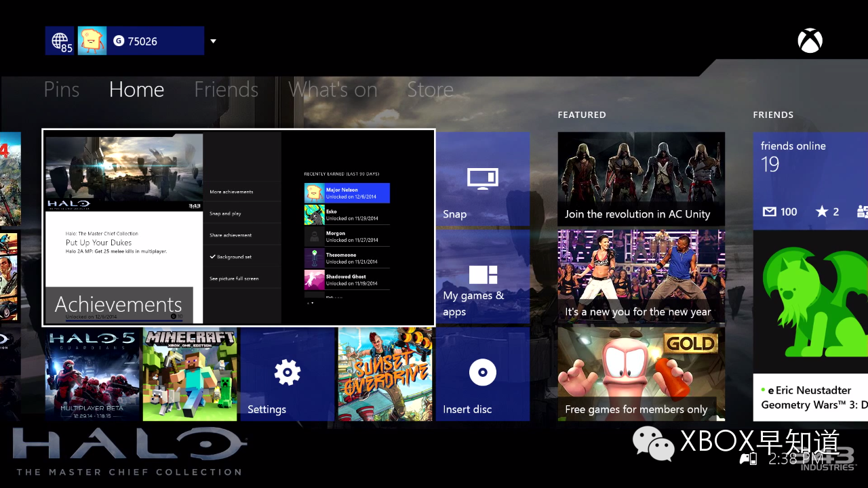
Task: Select the toast gamer picture avatar
Action: 92,41
